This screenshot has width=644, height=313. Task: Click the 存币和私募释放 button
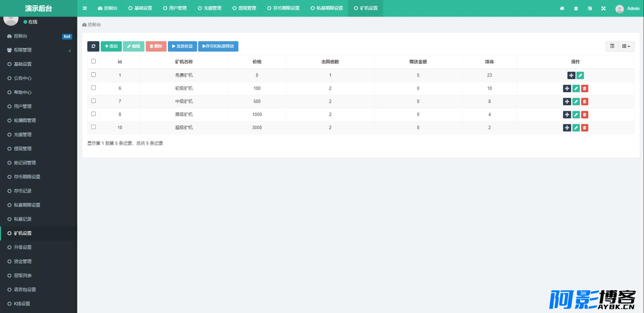click(218, 46)
